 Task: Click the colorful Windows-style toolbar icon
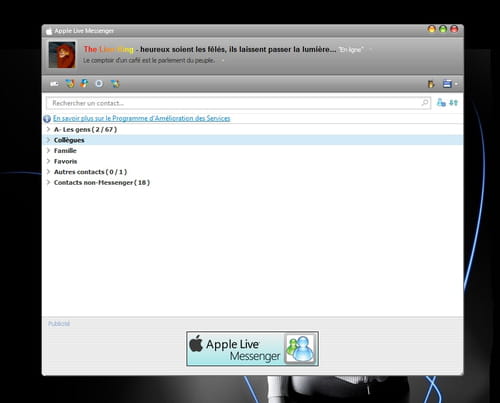point(84,83)
